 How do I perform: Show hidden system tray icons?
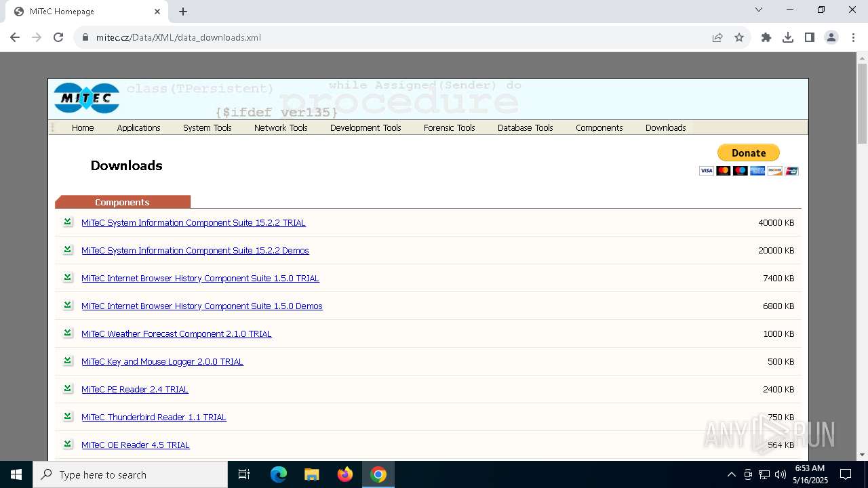[731, 474]
